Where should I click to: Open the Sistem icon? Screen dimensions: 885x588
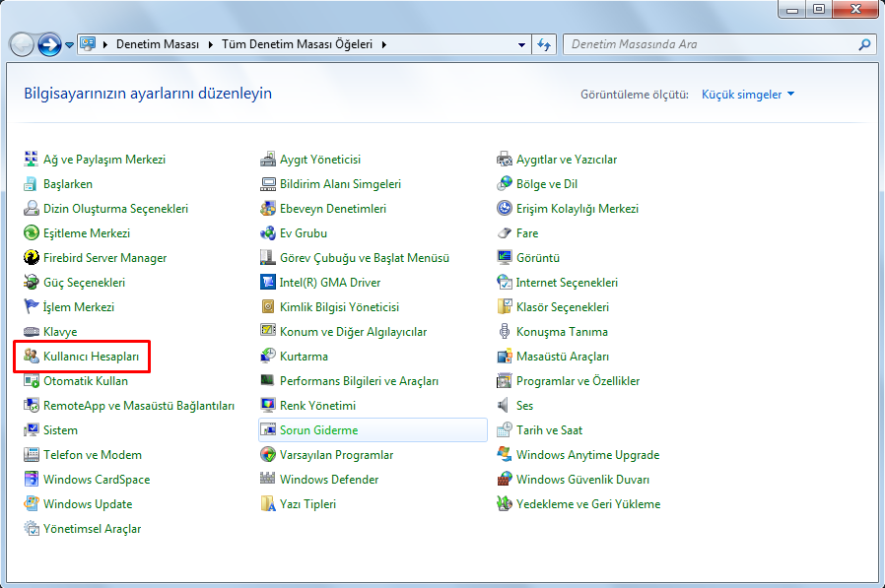point(31,430)
